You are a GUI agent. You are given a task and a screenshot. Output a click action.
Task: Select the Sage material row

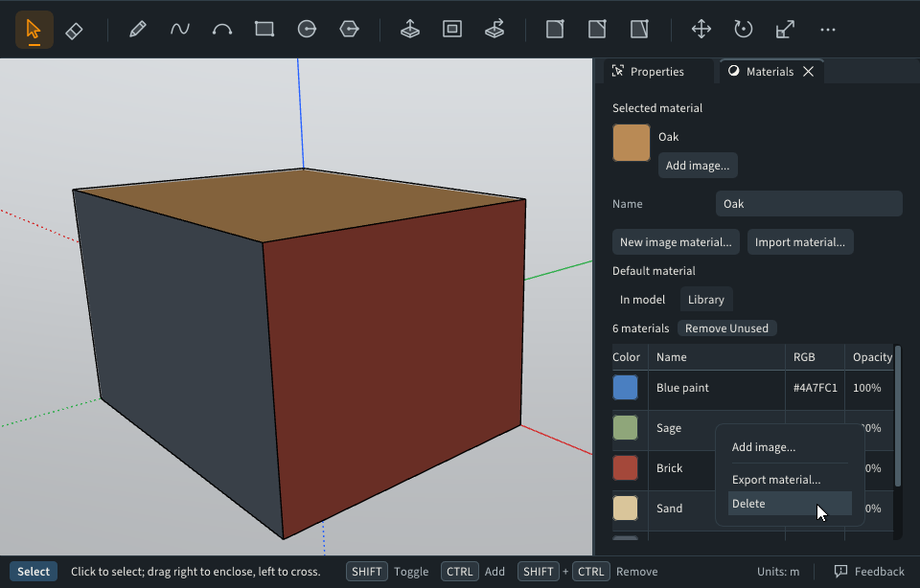pos(752,428)
